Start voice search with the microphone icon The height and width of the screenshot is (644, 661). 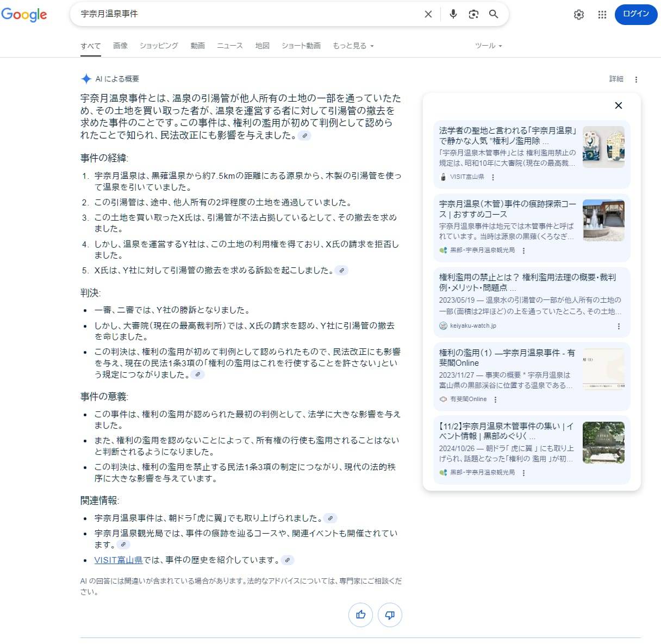click(453, 14)
